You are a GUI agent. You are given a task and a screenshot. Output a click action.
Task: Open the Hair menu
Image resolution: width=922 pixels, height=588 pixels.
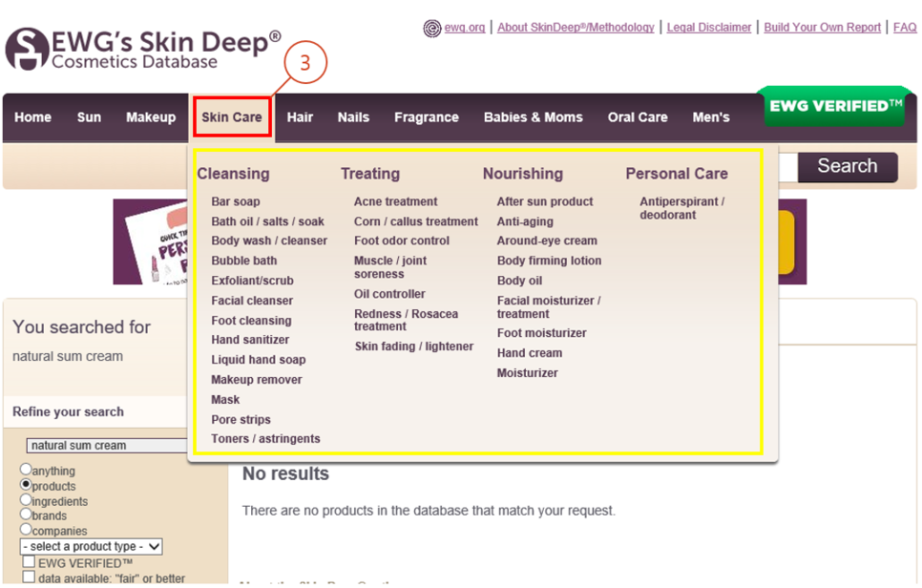[300, 117]
